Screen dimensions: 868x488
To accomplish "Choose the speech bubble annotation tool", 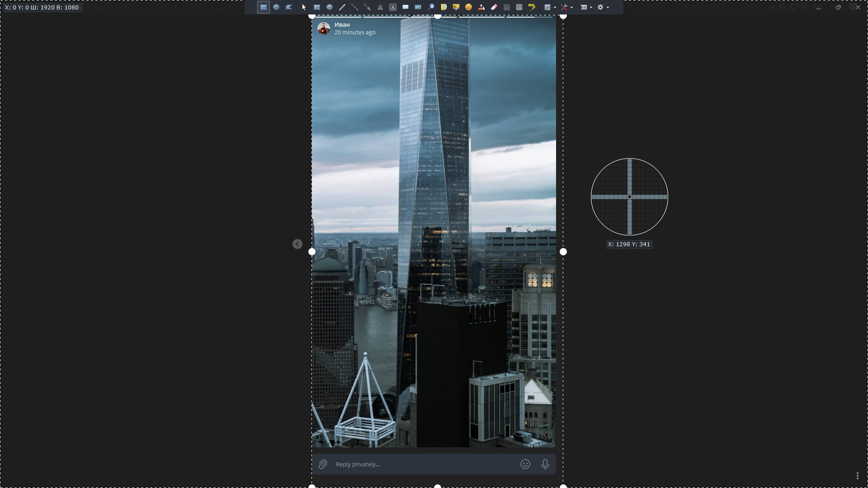I will click(406, 7).
